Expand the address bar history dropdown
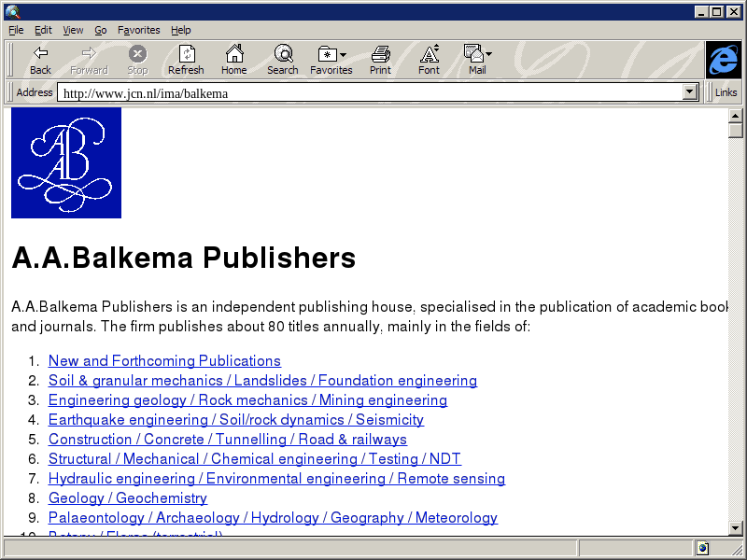 tap(691, 92)
